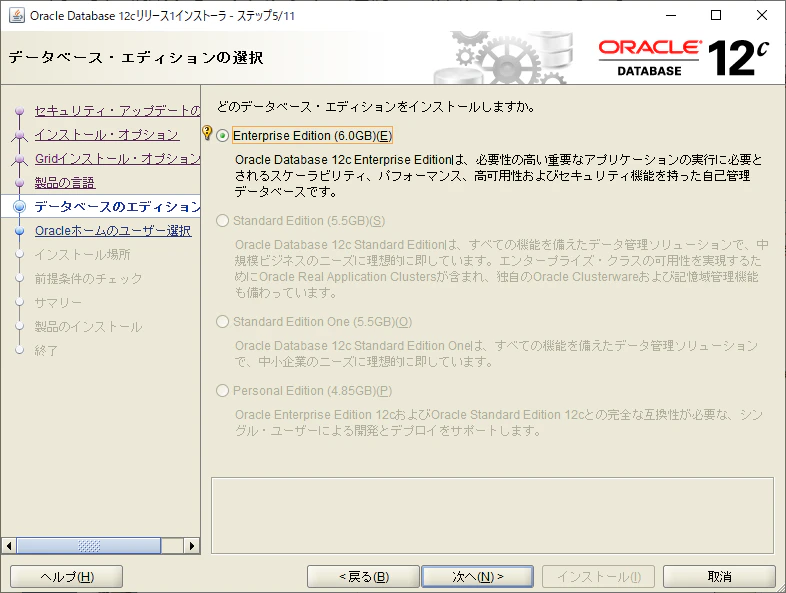
Task: Open the Gridインストール・オプション step link
Action: [x=117, y=158]
